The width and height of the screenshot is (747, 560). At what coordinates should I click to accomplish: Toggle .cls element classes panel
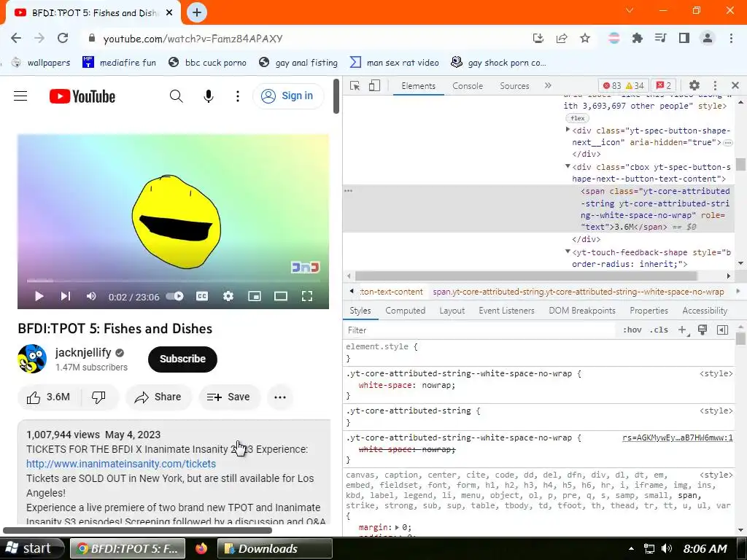tap(659, 330)
